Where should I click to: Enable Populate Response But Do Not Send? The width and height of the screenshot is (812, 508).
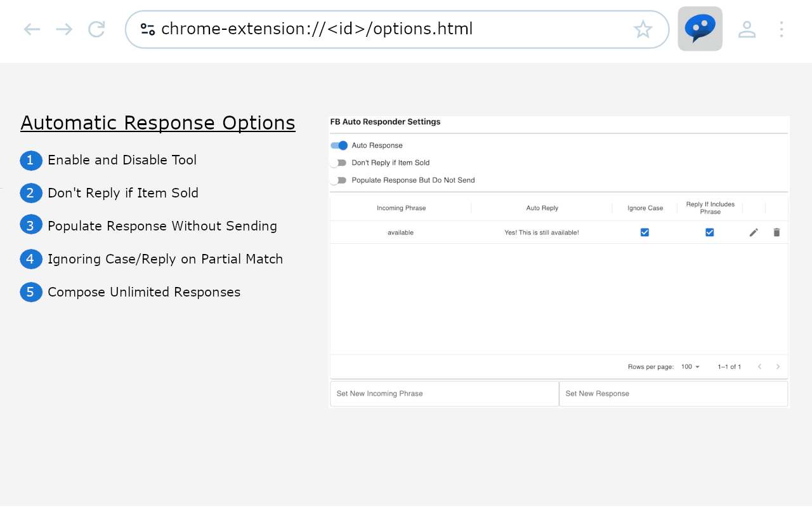339,180
